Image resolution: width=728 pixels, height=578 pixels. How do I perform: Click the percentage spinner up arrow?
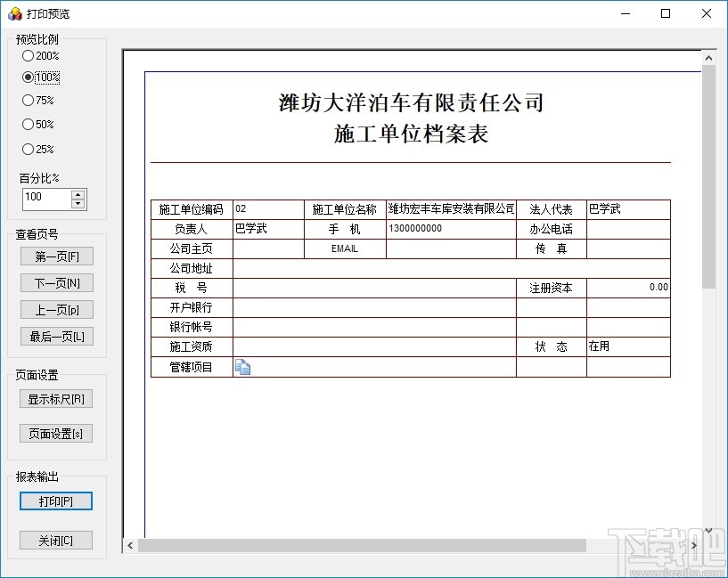[78, 196]
